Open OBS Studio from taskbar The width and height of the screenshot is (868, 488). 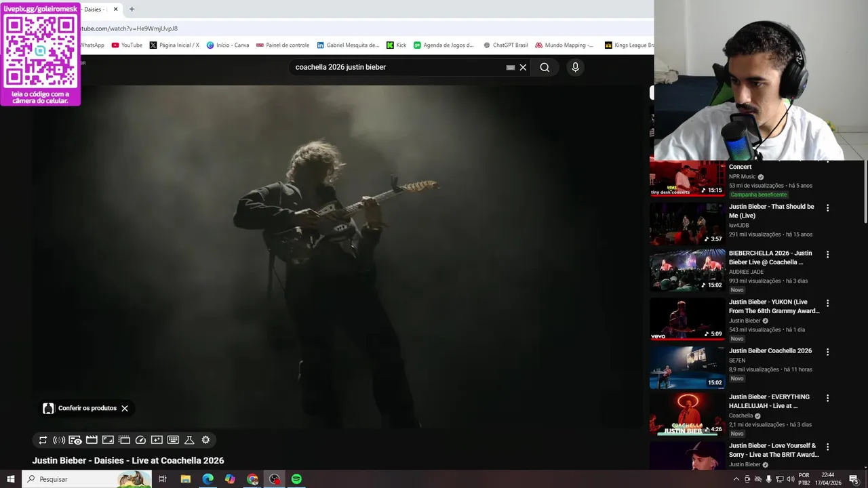click(275, 479)
